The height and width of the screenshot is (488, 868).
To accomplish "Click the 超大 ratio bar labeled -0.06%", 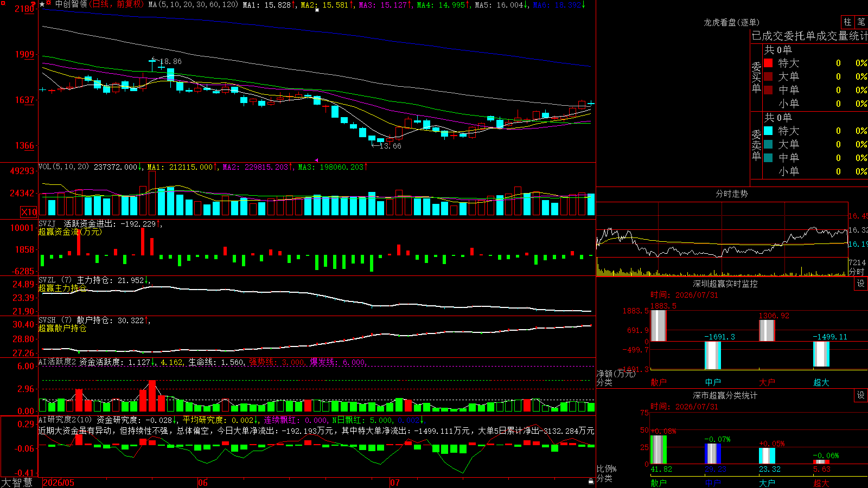I will (821, 461).
